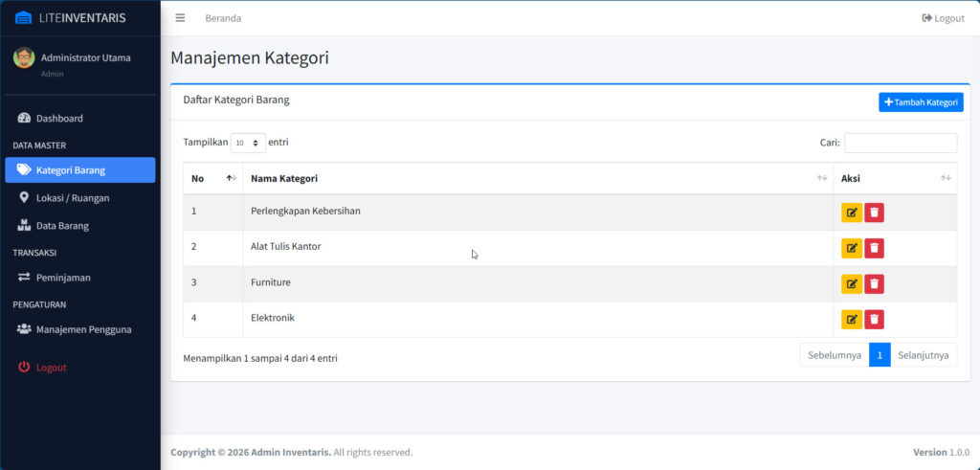Viewport: 980px width, 470px height.
Task: Focus the Cari search input field
Action: tap(900, 143)
